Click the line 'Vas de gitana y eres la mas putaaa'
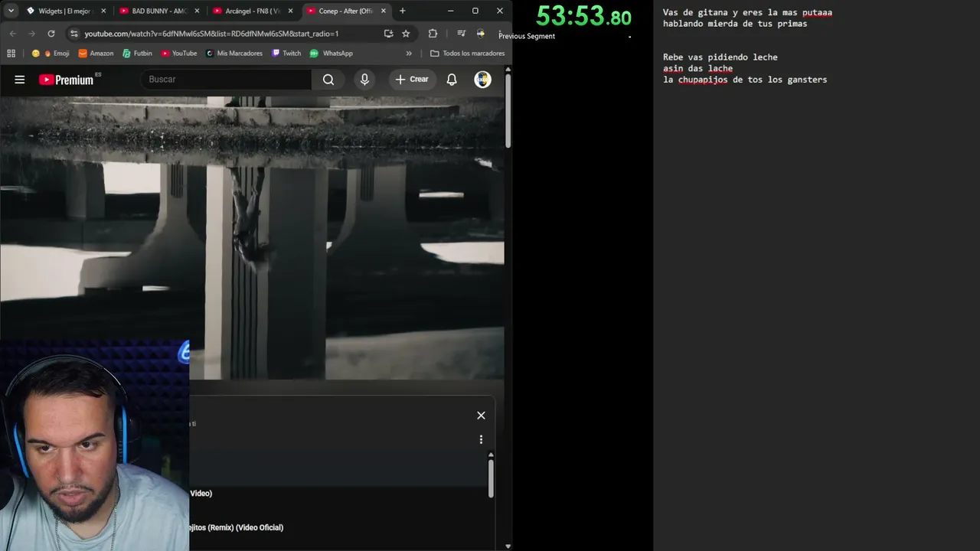Screen dimensions: 980x551 pyautogui.click(x=747, y=12)
